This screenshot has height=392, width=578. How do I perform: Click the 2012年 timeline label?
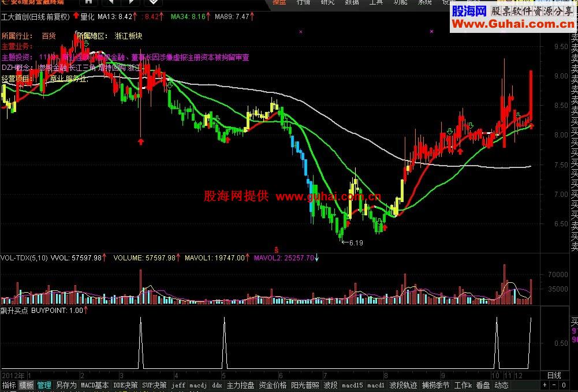13,375
